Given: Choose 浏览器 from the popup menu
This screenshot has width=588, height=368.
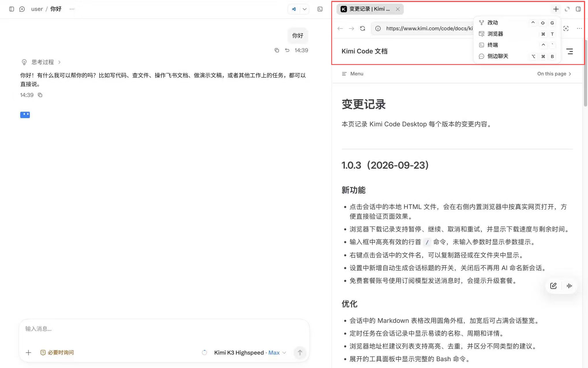Looking at the screenshot, I should click(517, 34).
